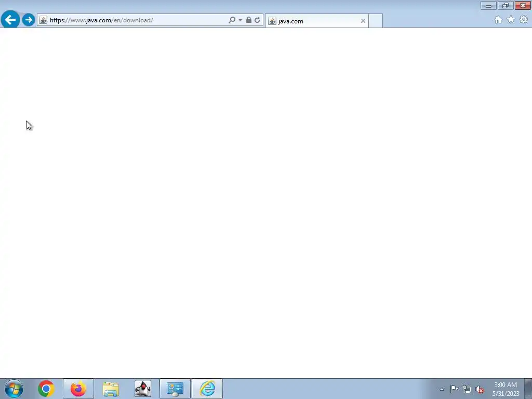This screenshot has width=532, height=399.
Task: Go to the Home page icon
Action: [x=498, y=20]
